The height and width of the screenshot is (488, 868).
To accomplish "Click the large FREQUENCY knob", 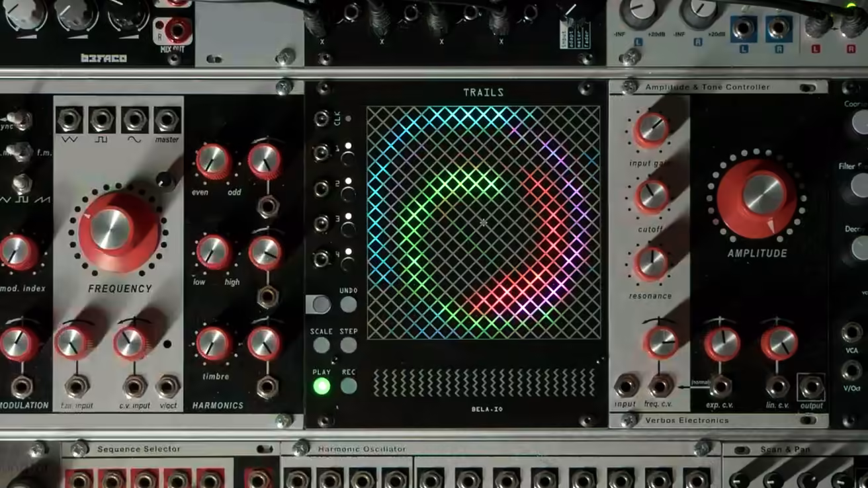I will point(118,231).
